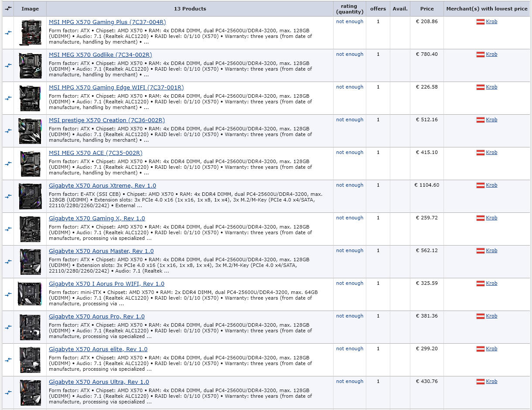Click price € 208.86 for Gaming Plus
Screen dimensions: 532x410
pyautogui.click(x=427, y=22)
